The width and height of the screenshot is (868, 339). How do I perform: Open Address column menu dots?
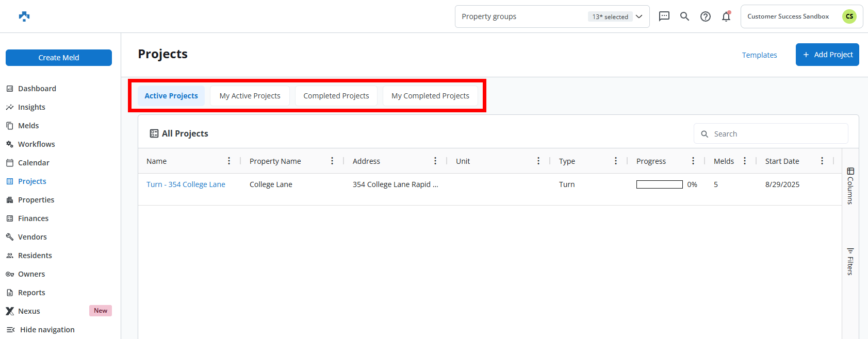(435, 161)
